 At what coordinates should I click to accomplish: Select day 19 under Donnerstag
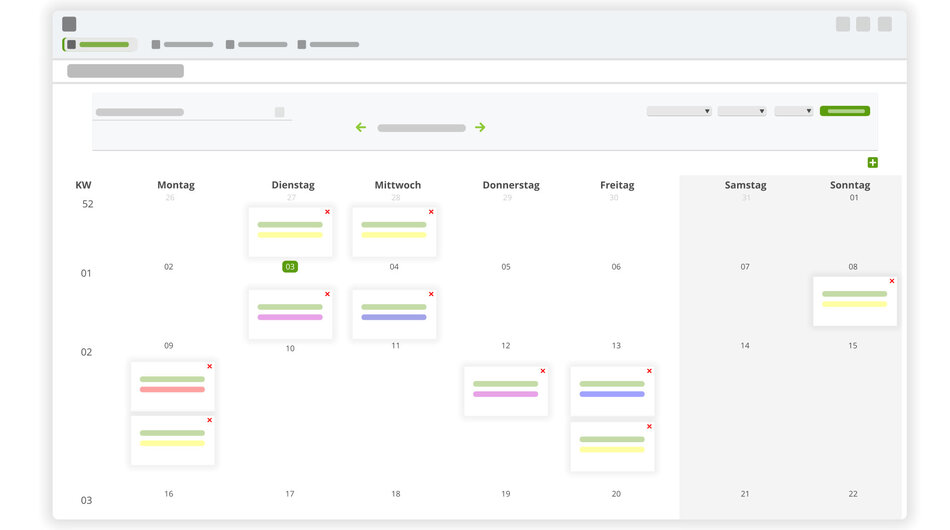[x=506, y=494]
